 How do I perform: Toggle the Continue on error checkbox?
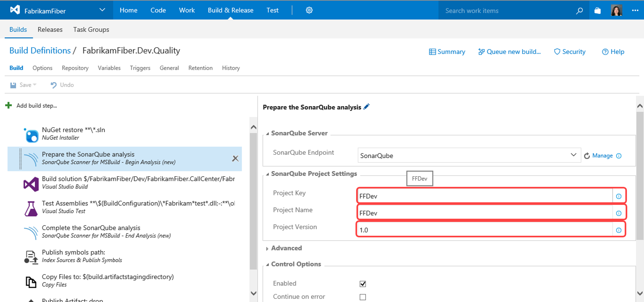point(363,297)
